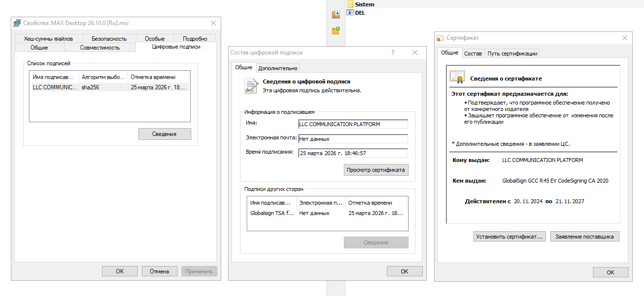Viewport: 644px width, 296px height.
Task: Click the DEL item name
Action: pyautogui.click(x=360, y=13)
